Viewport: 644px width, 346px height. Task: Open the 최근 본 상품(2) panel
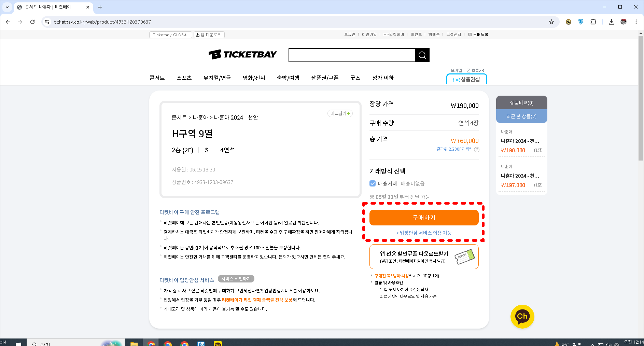click(x=521, y=116)
